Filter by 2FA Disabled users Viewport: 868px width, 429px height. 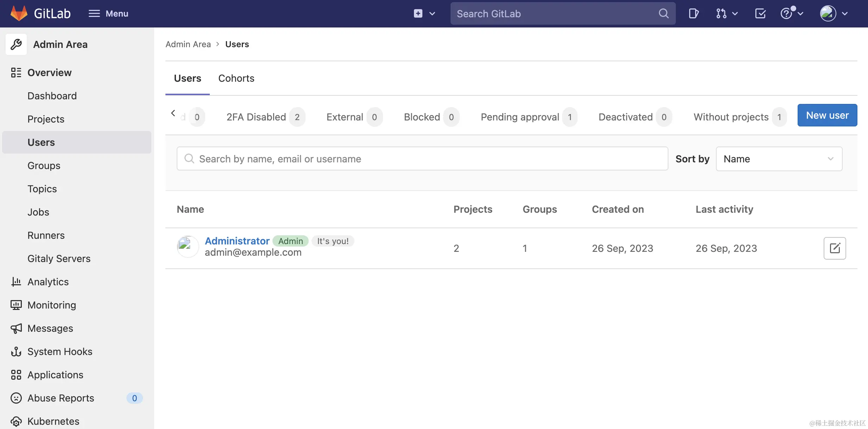[256, 117]
